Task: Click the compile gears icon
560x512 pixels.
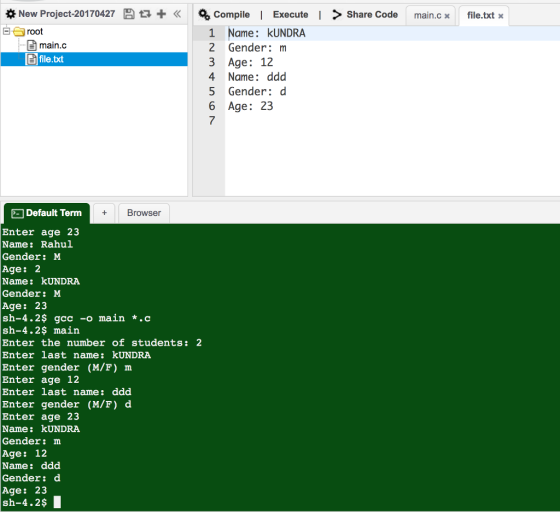Action: coord(204,15)
